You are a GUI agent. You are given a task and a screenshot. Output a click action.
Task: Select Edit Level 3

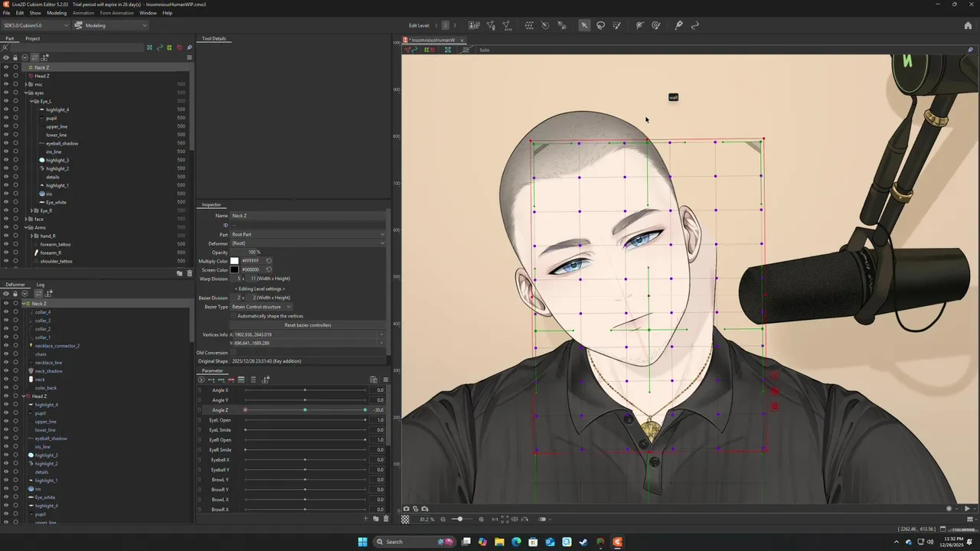(454, 25)
